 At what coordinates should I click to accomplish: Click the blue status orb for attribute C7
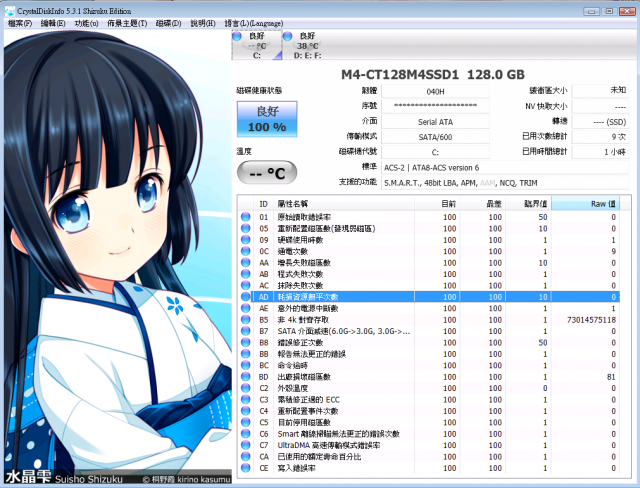coord(245,446)
